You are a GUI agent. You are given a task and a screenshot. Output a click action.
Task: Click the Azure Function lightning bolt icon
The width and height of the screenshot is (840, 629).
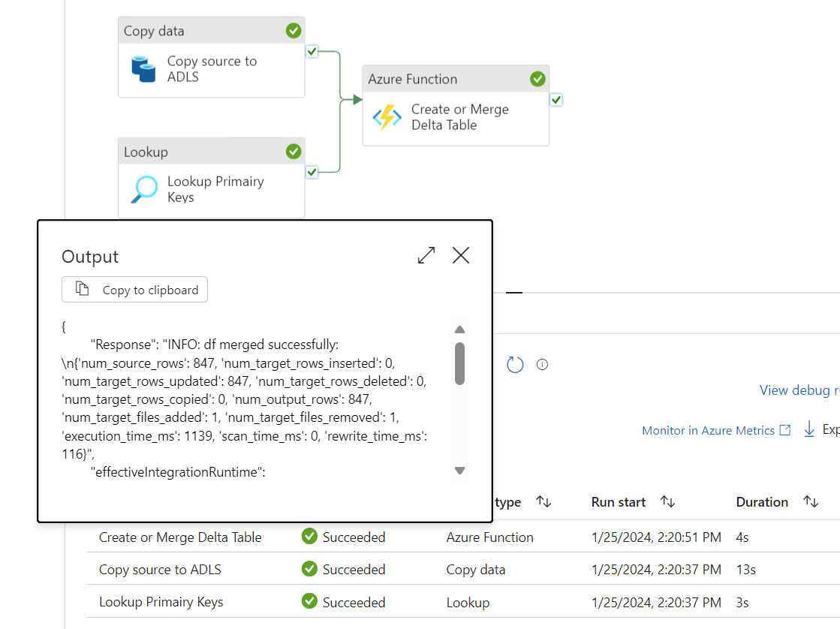(387, 117)
